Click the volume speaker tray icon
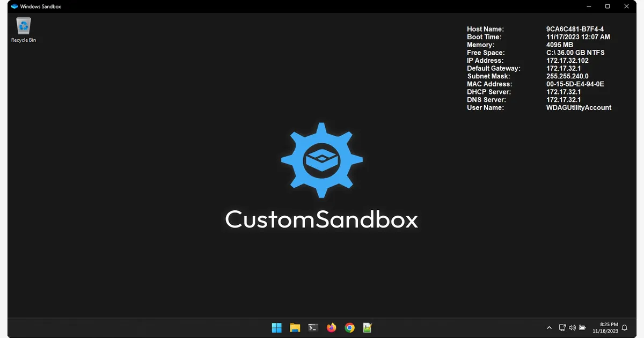 tap(572, 328)
